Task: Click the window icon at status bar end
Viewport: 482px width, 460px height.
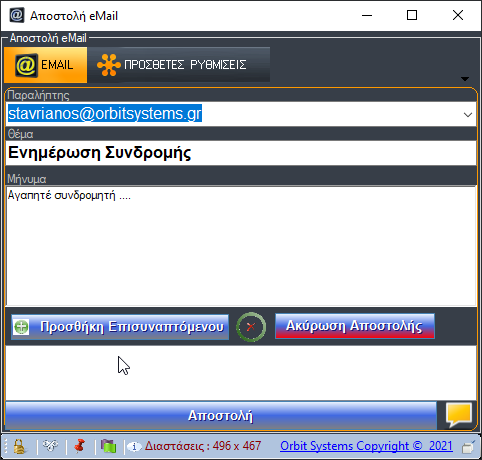Action: [468, 447]
